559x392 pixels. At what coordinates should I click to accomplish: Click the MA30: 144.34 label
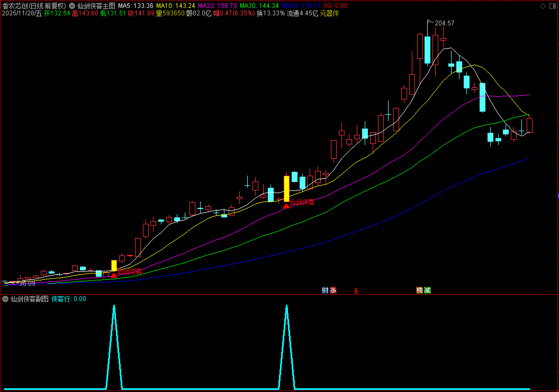(259, 6)
